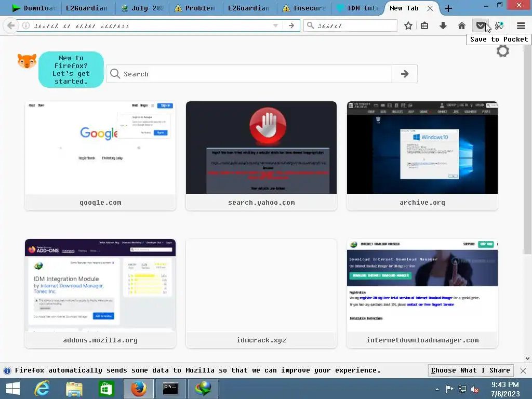Open the hamburger menu
This screenshot has height=399, width=532.
(521, 25)
